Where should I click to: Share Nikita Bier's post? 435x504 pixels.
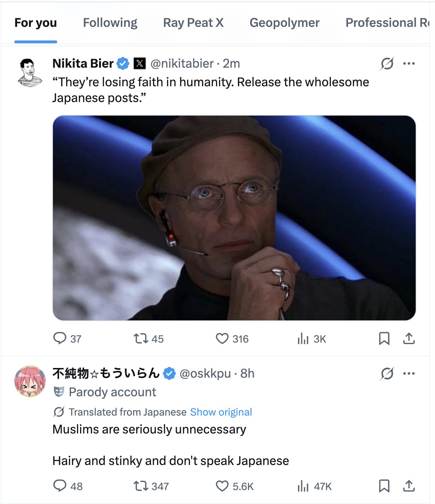click(409, 338)
